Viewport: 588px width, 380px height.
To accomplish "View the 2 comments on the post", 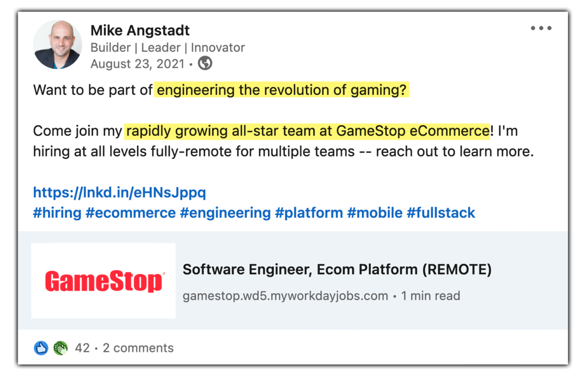I will 137,348.
